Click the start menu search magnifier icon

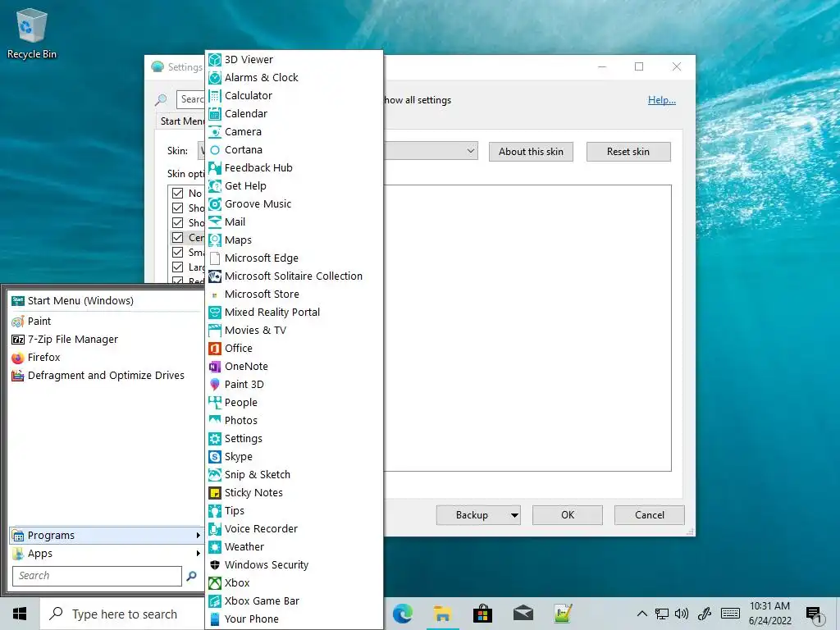point(191,576)
